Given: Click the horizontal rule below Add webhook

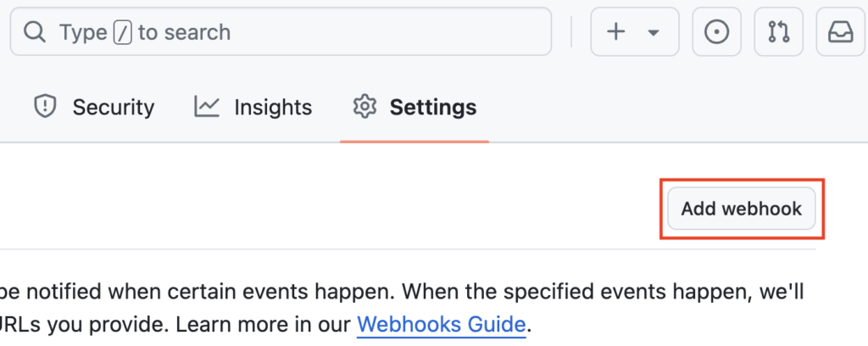Looking at the screenshot, I should 408,249.
